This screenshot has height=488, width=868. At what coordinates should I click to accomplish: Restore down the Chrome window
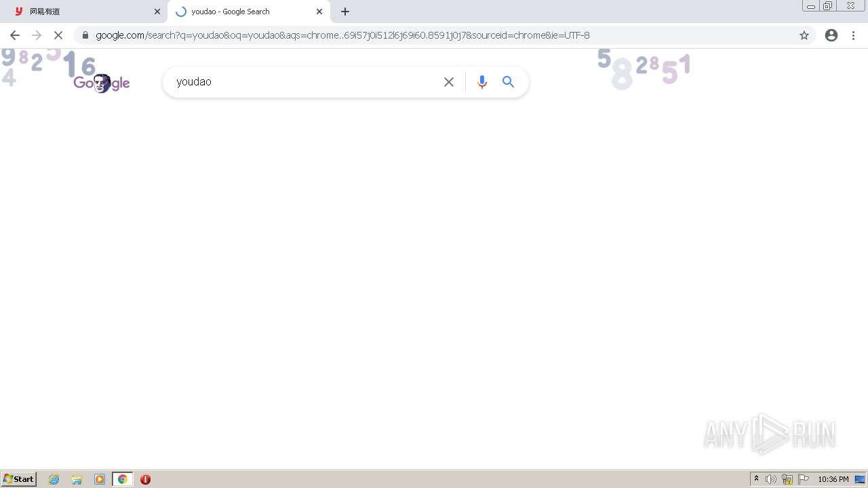pyautogui.click(x=828, y=6)
